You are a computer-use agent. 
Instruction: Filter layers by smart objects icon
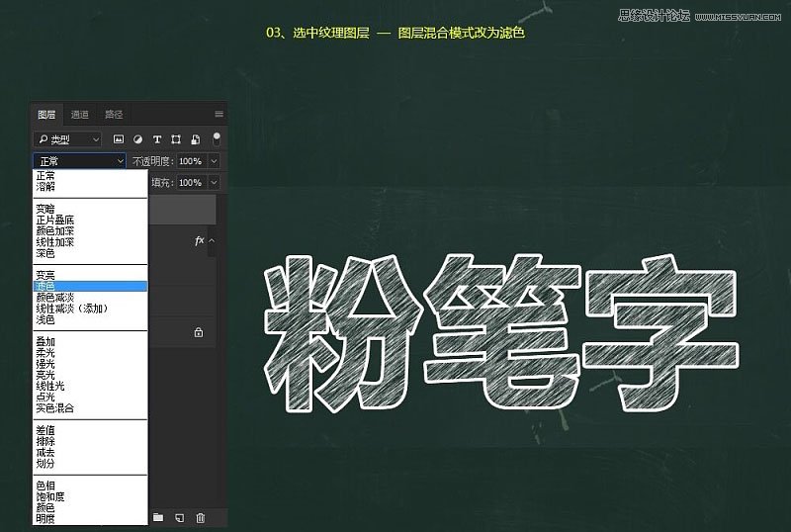[196, 139]
